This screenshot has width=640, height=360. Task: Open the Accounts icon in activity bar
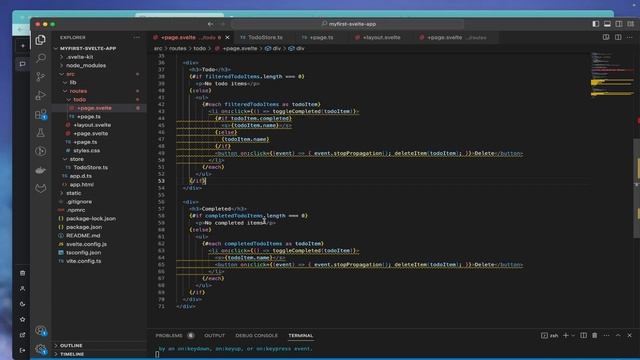[x=40, y=330]
